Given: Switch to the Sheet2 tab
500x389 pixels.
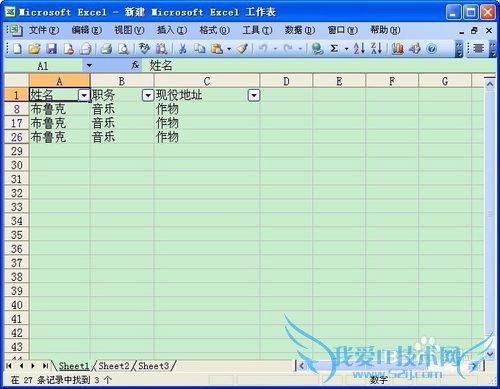Looking at the screenshot, I should point(114,366).
